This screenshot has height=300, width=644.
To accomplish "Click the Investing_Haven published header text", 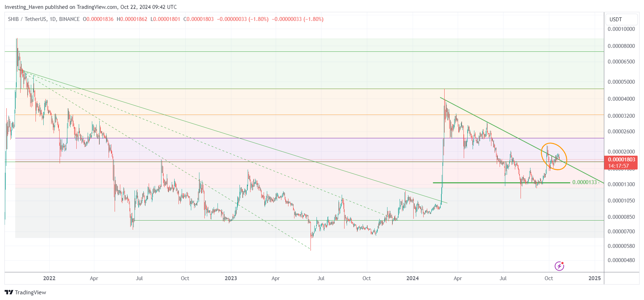I will [x=90, y=7].
